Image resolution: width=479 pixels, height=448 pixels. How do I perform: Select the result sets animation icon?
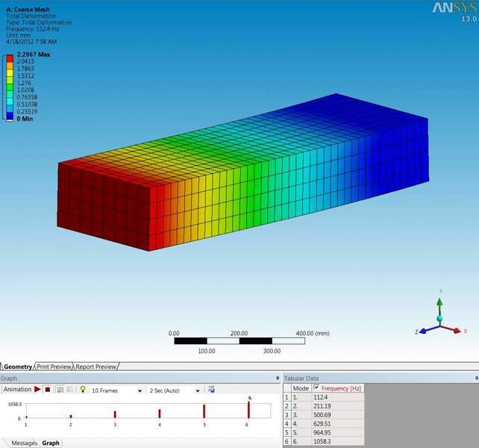[x=69, y=390]
